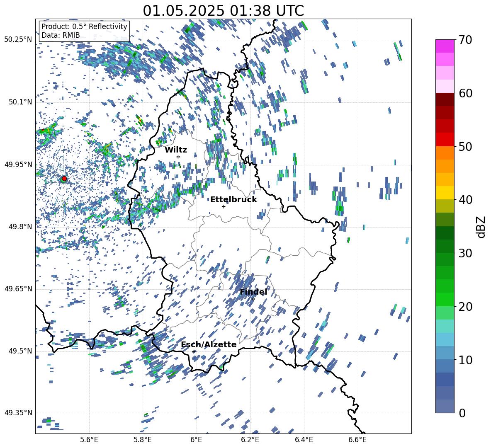Click the red radar site marker
This screenshot has height=448, width=491.
pos(64,179)
